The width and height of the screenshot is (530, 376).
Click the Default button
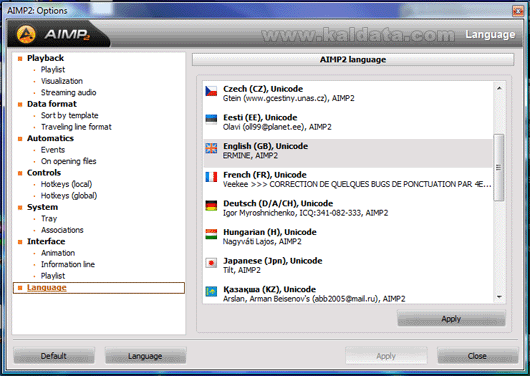coord(54,356)
